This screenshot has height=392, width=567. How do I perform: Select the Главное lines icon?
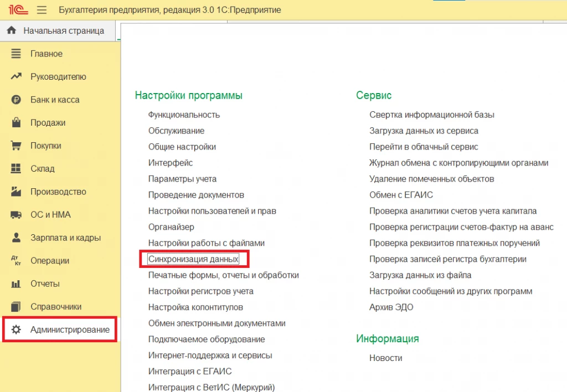click(16, 54)
